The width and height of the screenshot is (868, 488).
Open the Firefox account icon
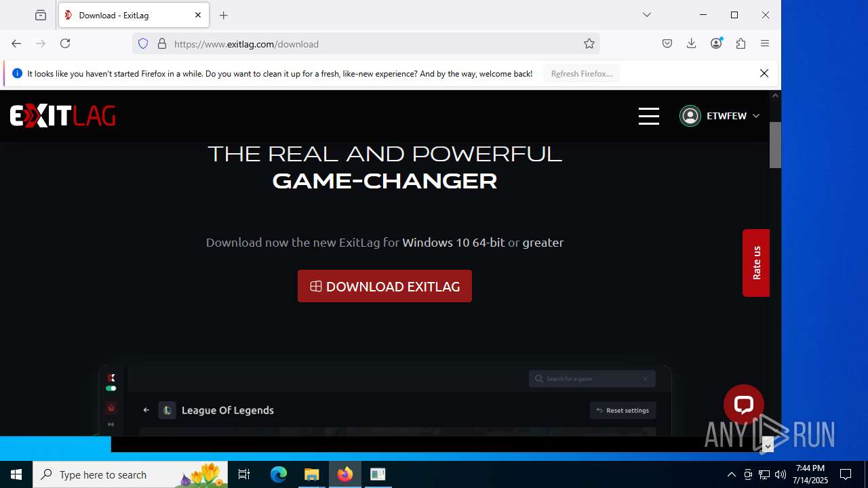tap(716, 43)
